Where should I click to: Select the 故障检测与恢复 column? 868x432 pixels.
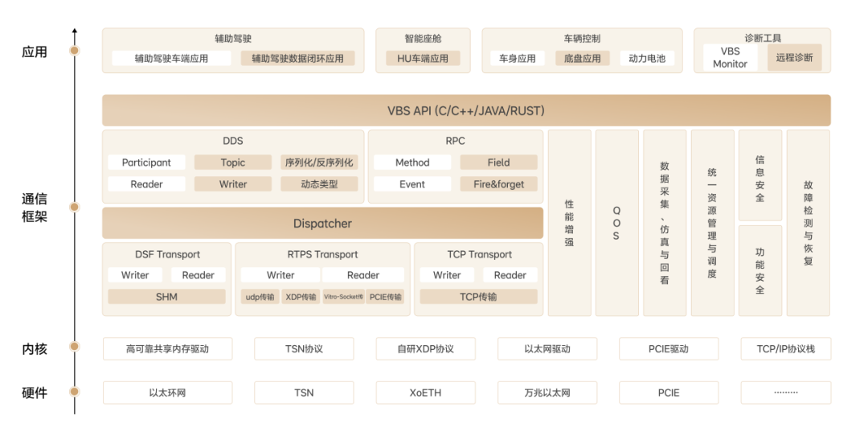[x=809, y=223]
